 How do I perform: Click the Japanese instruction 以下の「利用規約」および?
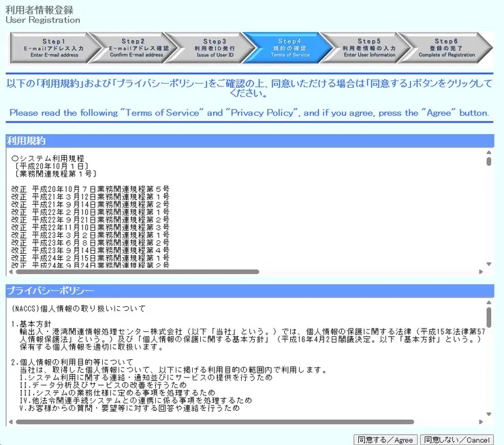[249, 88]
